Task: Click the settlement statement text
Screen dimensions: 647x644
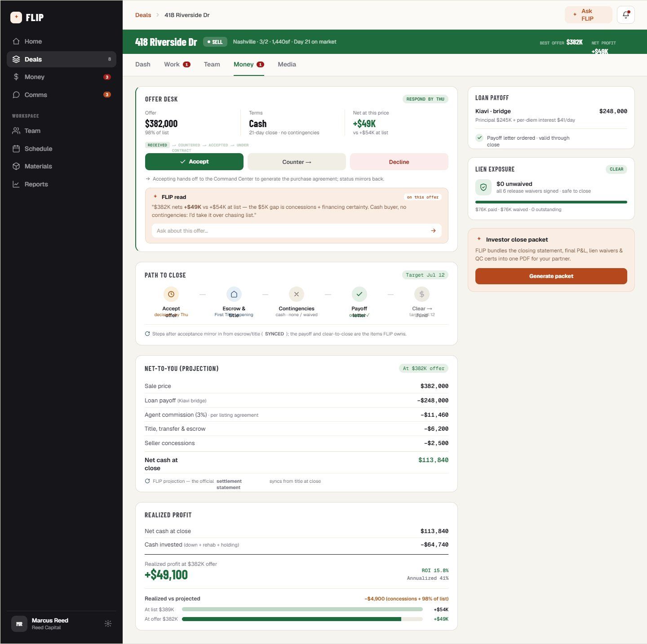Action: pos(229,484)
